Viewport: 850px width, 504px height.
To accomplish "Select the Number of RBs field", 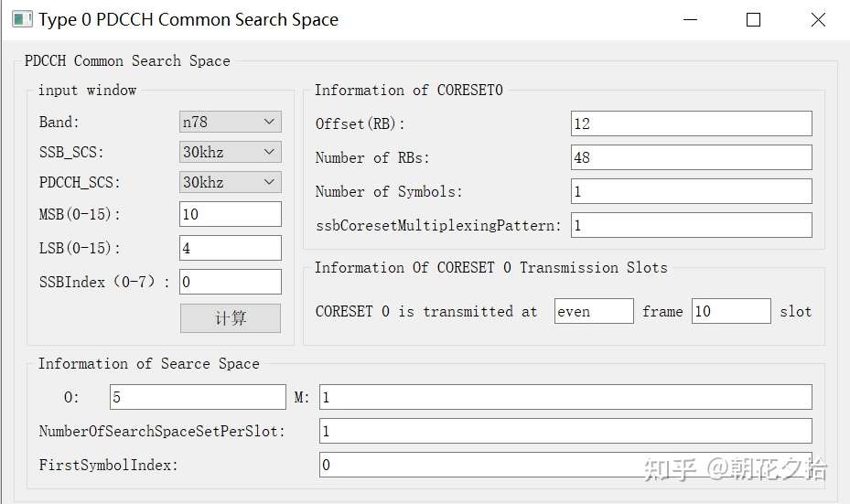I will 691,157.
